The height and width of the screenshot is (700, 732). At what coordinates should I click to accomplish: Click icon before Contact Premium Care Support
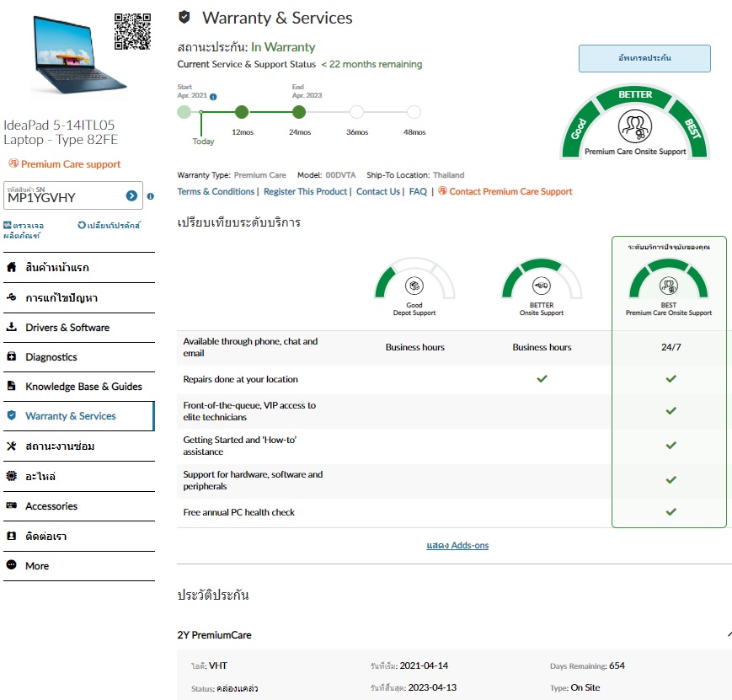(x=442, y=190)
